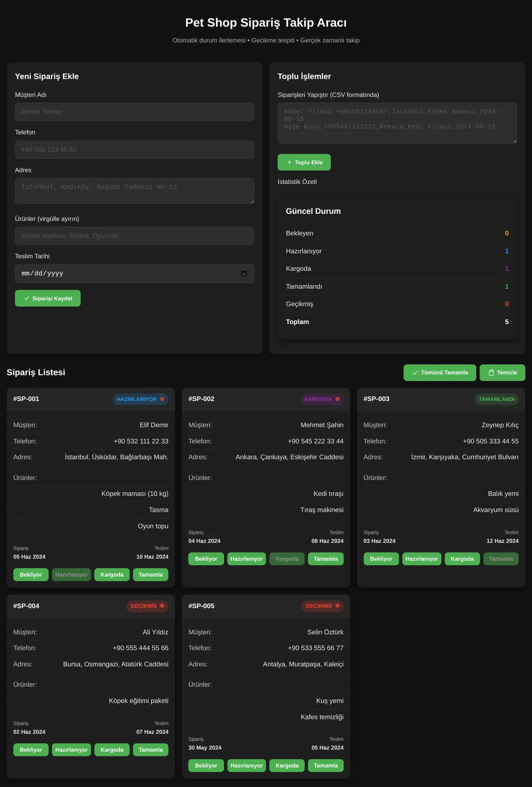Click Tamamla on order SP-005
The image size is (532, 787).
coord(326,766)
